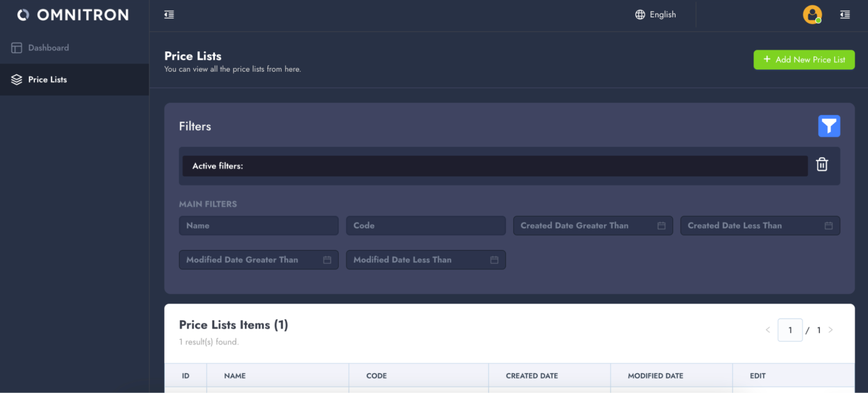Image resolution: width=868 pixels, height=393 pixels.
Task: Open the user avatar profile
Action: click(x=812, y=15)
